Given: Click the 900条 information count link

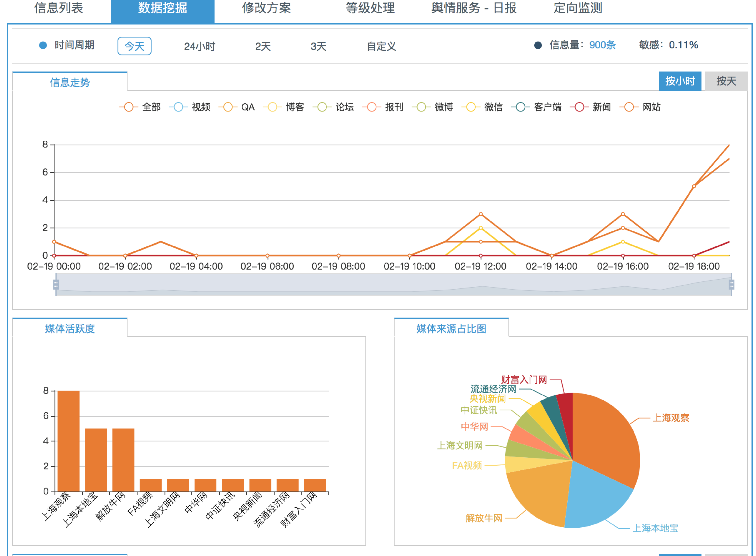Looking at the screenshot, I should click(602, 45).
